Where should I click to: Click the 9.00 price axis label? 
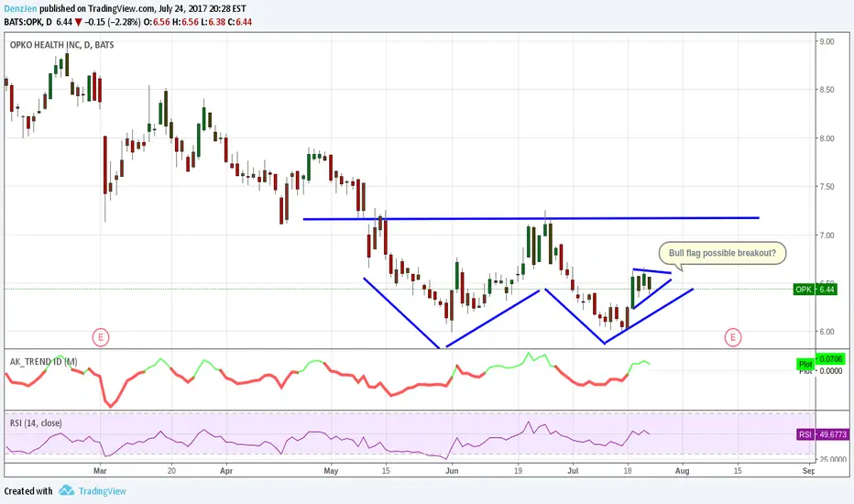pyautogui.click(x=827, y=41)
